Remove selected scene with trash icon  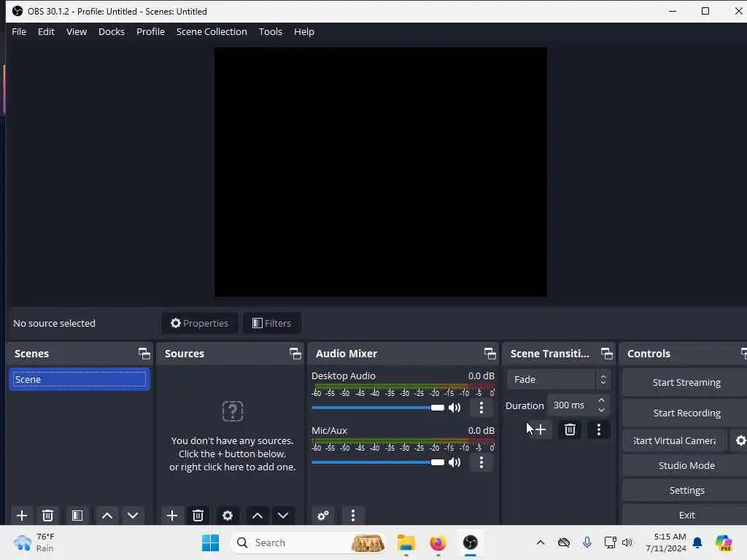point(47,516)
